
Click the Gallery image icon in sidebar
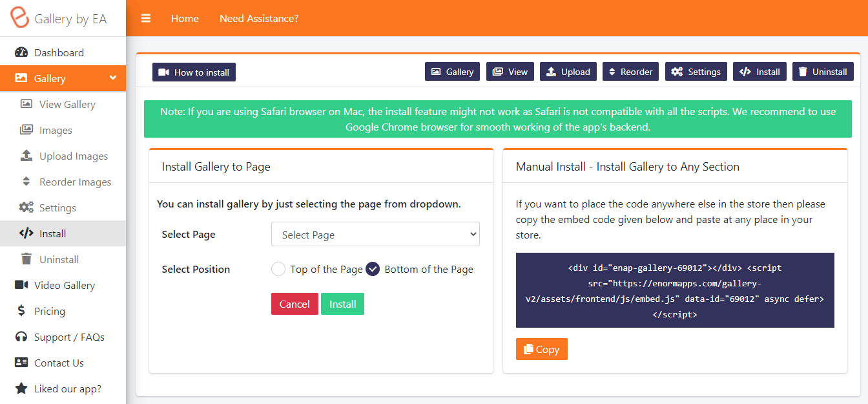click(x=21, y=78)
